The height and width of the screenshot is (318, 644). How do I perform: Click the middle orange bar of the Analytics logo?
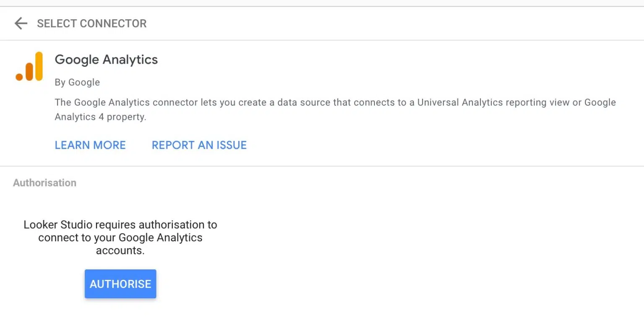tap(29, 71)
